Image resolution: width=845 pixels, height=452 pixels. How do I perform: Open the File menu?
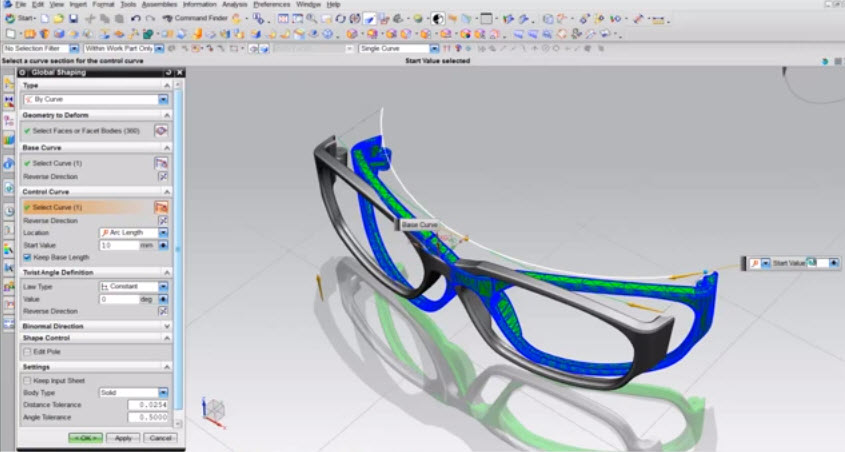tap(20, 4)
